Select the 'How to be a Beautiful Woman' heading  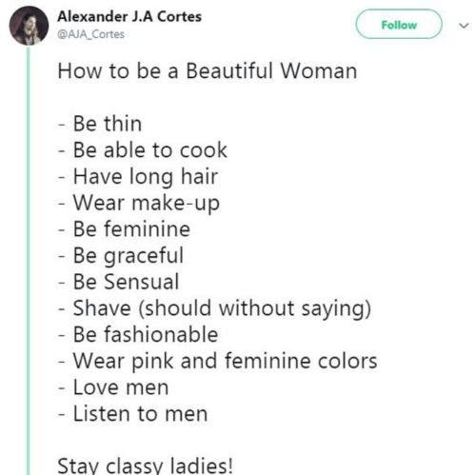[208, 70]
